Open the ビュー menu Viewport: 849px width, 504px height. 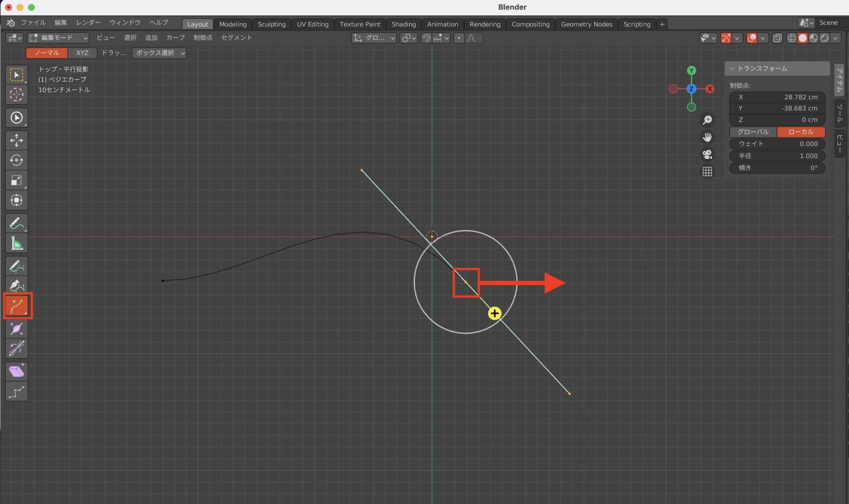pos(105,38)
